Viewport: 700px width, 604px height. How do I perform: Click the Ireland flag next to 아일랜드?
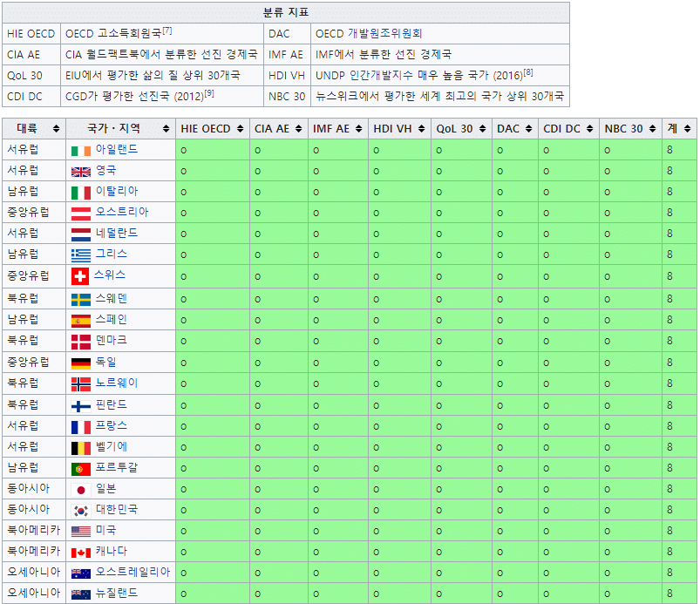tap(81, 151)
